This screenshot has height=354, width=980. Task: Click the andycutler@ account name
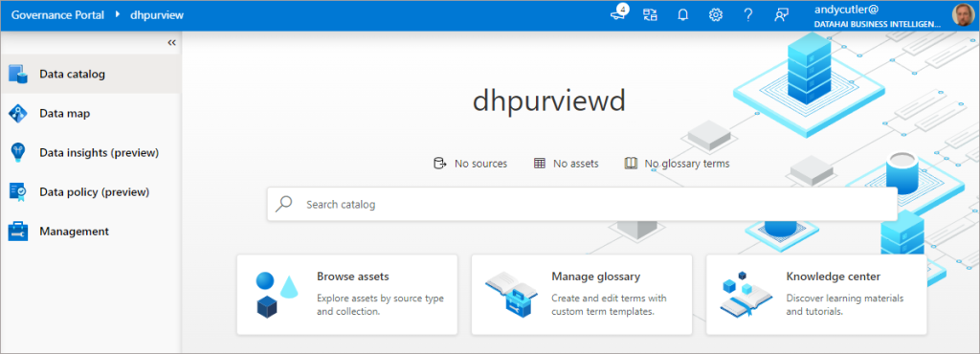[x=846, y=10]
